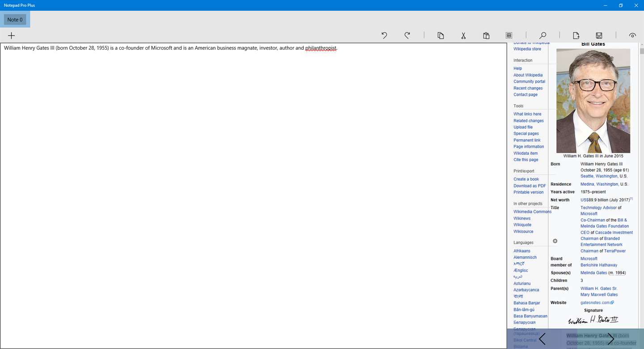The image size is (644, 349).
Task: Select the Alemannisch language link
Action: tap(525, 257)
